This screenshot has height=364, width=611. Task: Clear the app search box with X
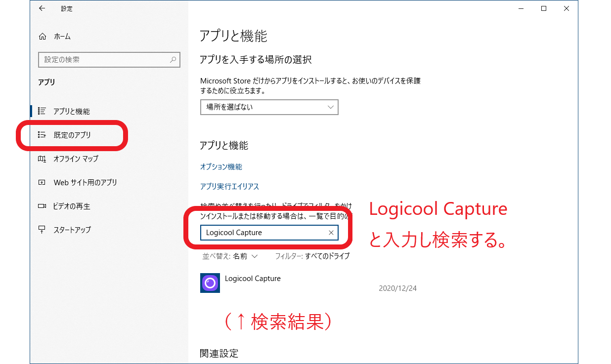pos(331,233)
